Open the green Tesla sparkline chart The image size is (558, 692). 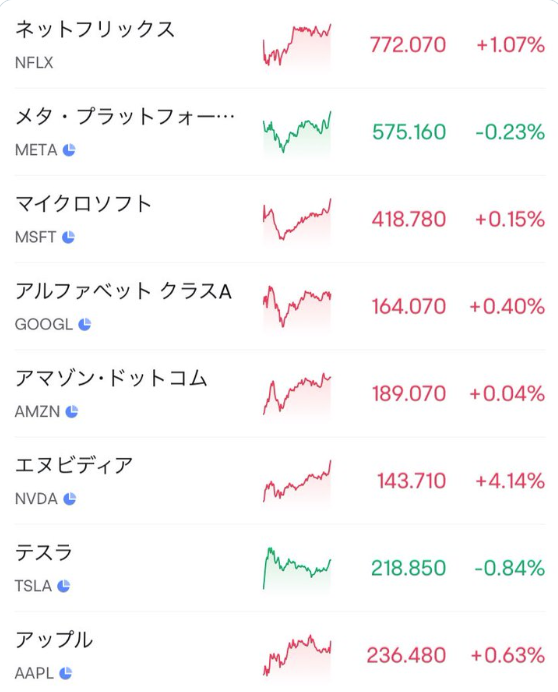point(297,568)
